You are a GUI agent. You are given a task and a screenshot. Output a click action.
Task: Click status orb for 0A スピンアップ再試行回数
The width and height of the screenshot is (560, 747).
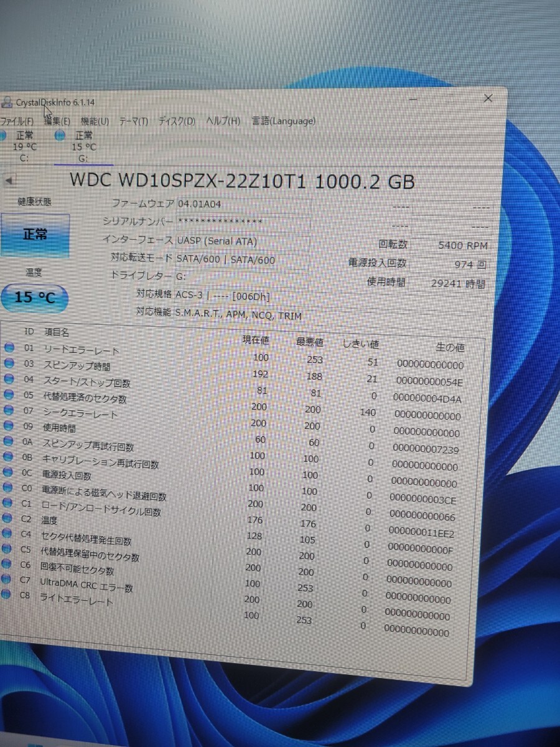8,441
